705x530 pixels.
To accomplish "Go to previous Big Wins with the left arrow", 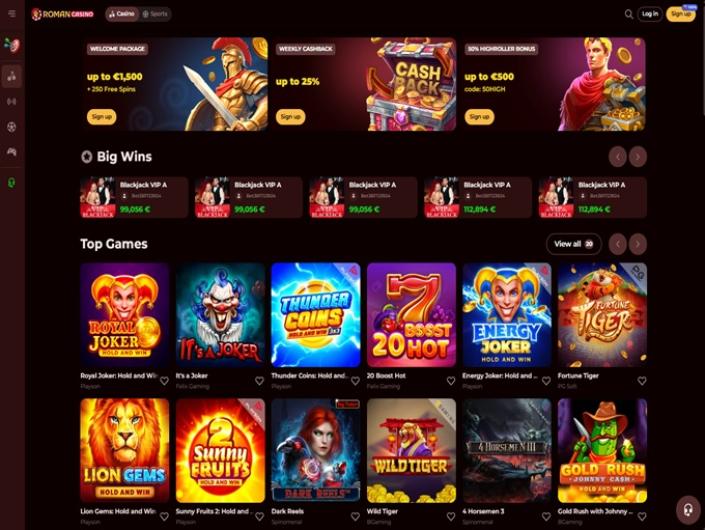I will click(x=618, y=157).
